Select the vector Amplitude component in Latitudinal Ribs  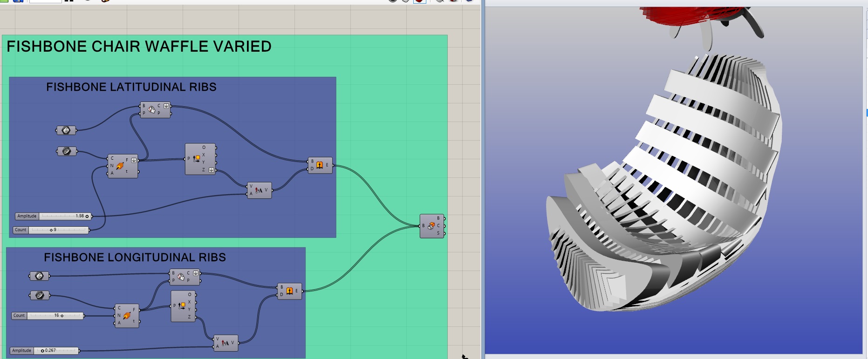pos(259,190)
